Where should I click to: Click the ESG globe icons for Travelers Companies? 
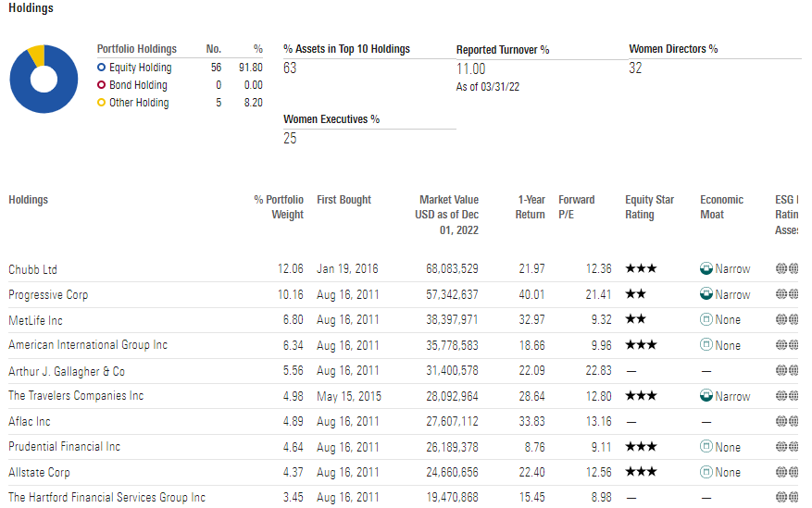tap(787, 396)
